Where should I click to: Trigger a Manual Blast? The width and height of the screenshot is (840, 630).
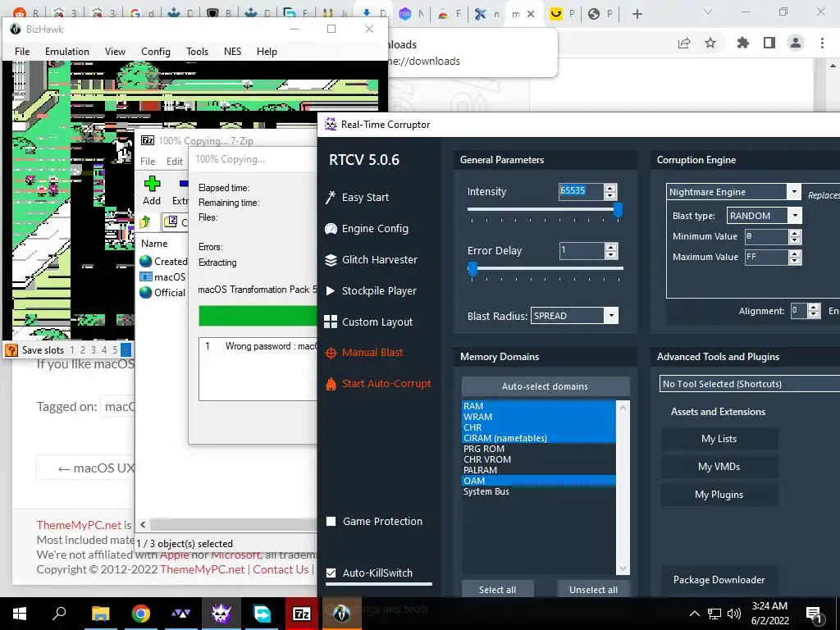click(x=363, y=353)
